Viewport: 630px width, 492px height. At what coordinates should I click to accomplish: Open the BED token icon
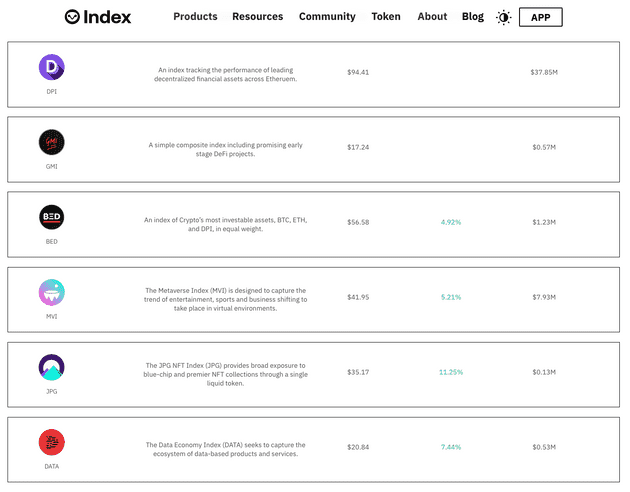point(51,217)
